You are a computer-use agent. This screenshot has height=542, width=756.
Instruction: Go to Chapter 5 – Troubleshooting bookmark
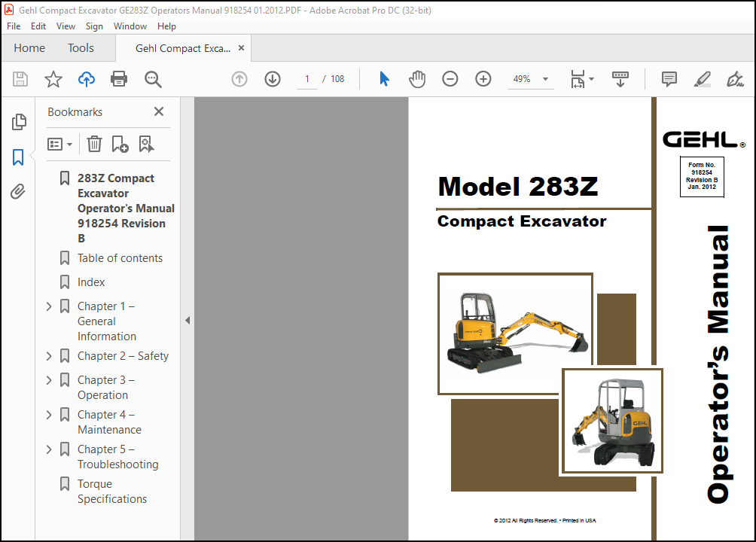(117, 457)
